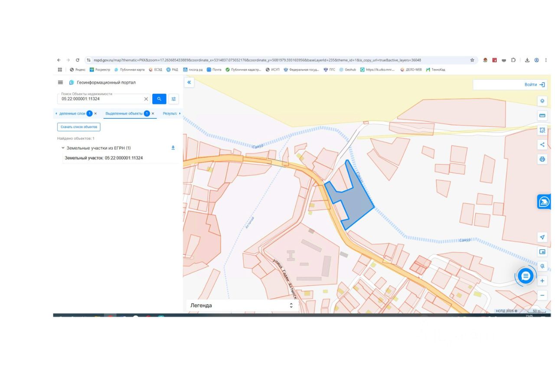Toggle the overview mini-map
Viewport: 555px width, 392px height.
[x=542, y=252]
